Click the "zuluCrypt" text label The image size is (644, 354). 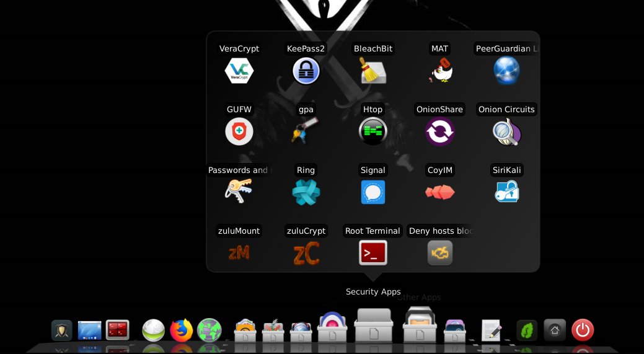point(306,231)
